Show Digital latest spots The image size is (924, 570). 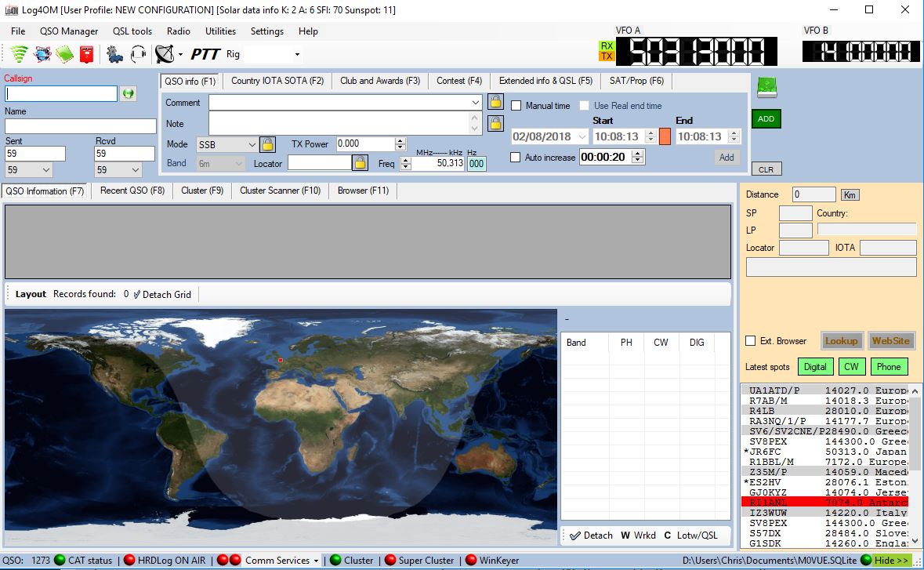[815, 367]
